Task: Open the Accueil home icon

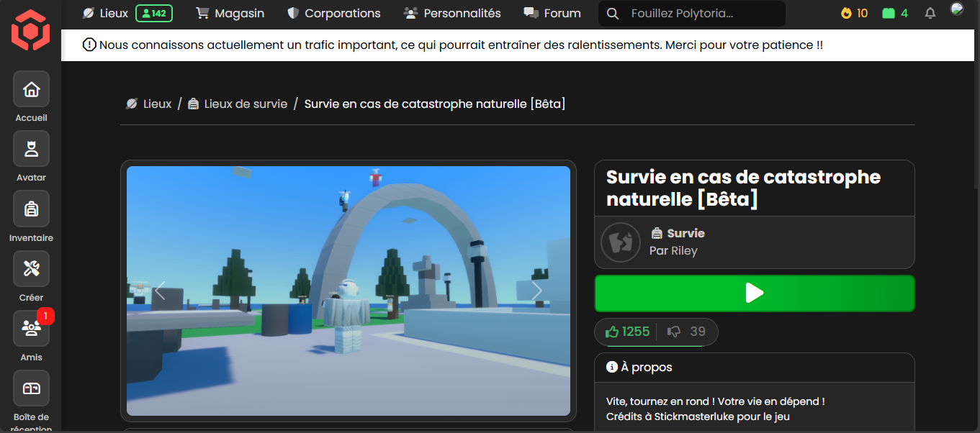Action: click(31, 89)
